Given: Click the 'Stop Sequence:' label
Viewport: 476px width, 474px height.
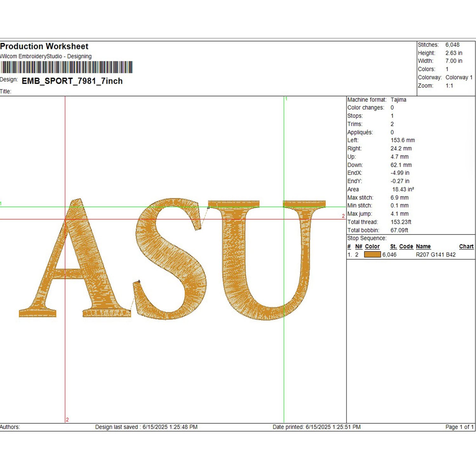Looking at the screenshot, I should pos(367,238).
